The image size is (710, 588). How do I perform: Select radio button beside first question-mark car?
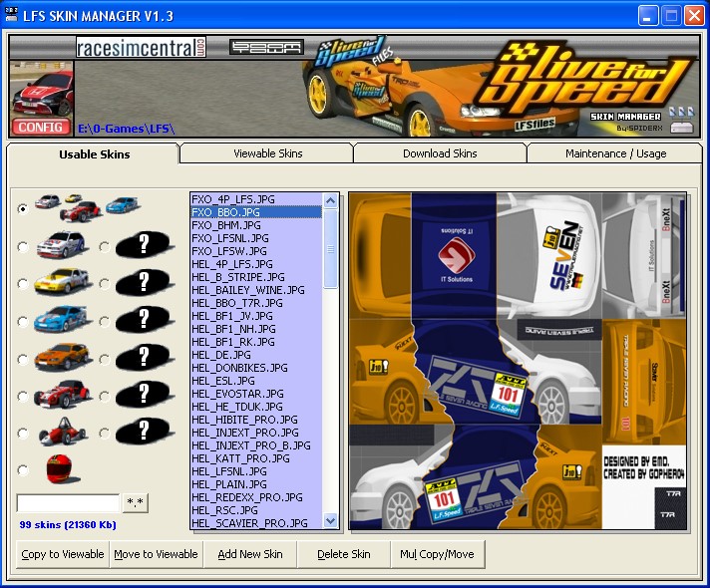tap(105, 247)
